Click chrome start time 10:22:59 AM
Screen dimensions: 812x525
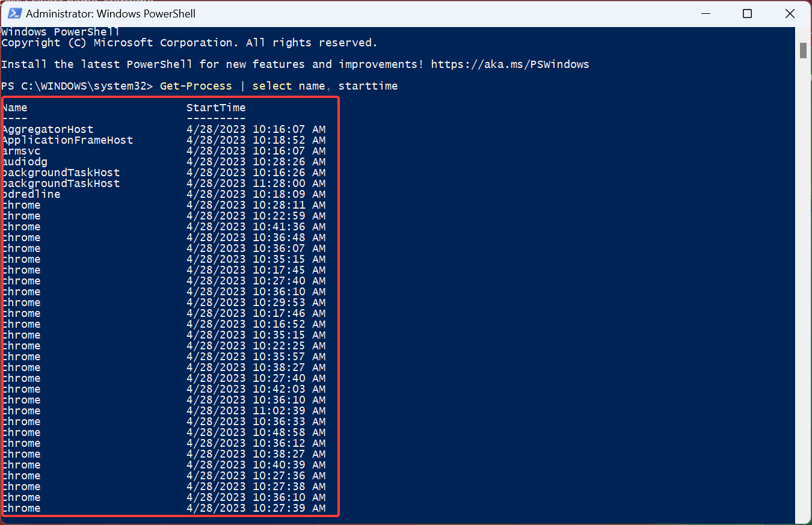tap(256, 216)
